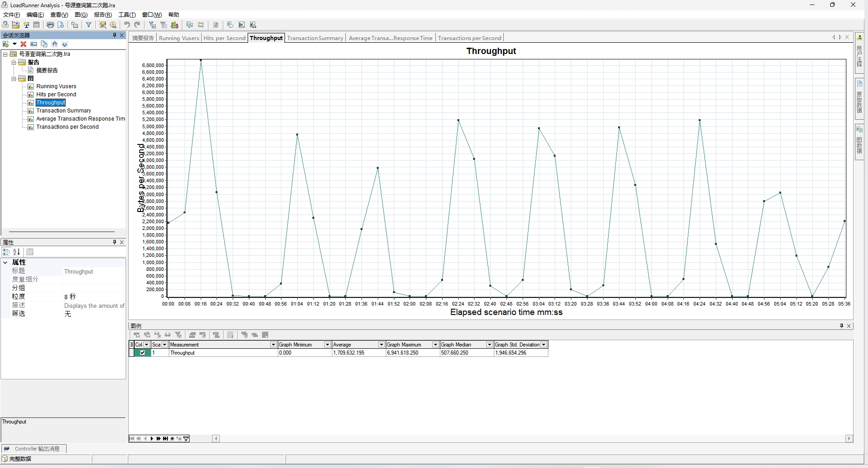Viewport: 868px width, 468px height.
Task: Click the print icon in main toolbar
Action: [x=50, y=25]
